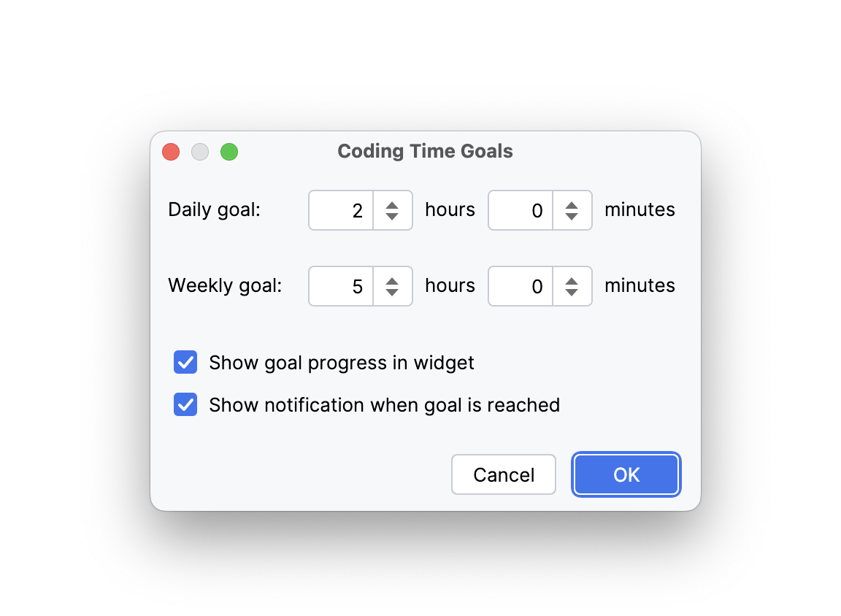The height and width of the screenshot is (616, 841).
Task: Confirm goals with the OK button
Action: (x=626, y=474)
